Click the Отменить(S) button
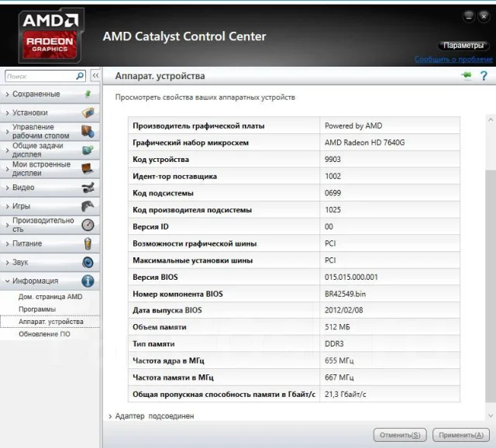This screenshot has height=448, width=496. (x=400, y=435)
